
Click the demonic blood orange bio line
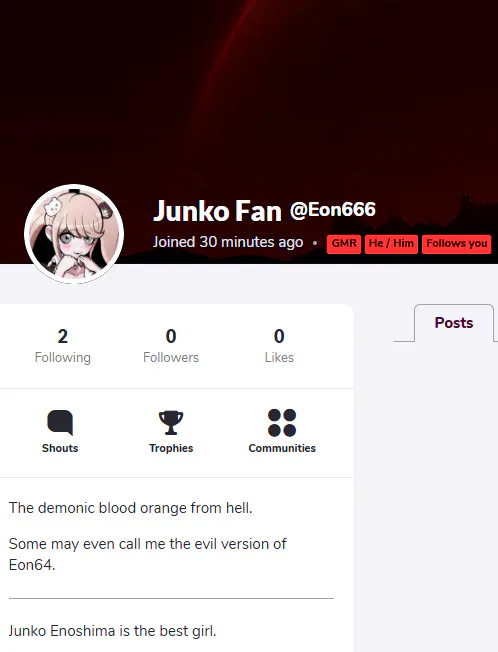[131, 508]
